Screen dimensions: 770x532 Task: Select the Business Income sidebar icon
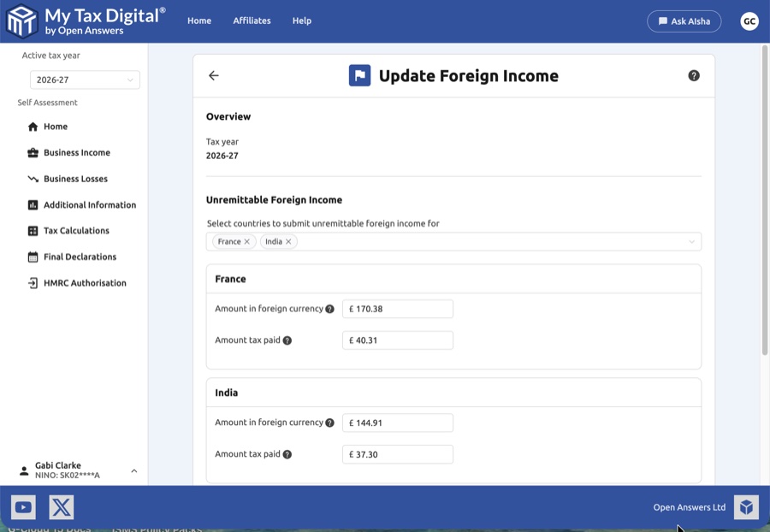point(32,152)
